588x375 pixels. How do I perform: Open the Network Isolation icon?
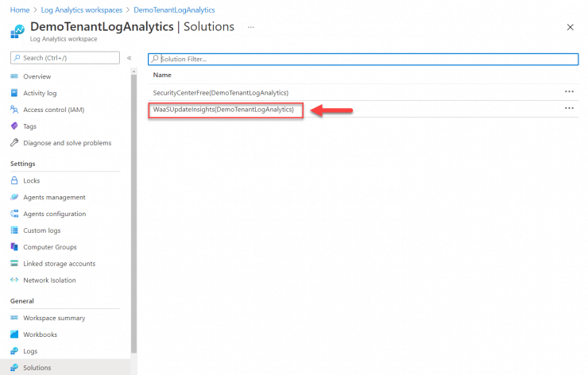(x=14, y=280)
